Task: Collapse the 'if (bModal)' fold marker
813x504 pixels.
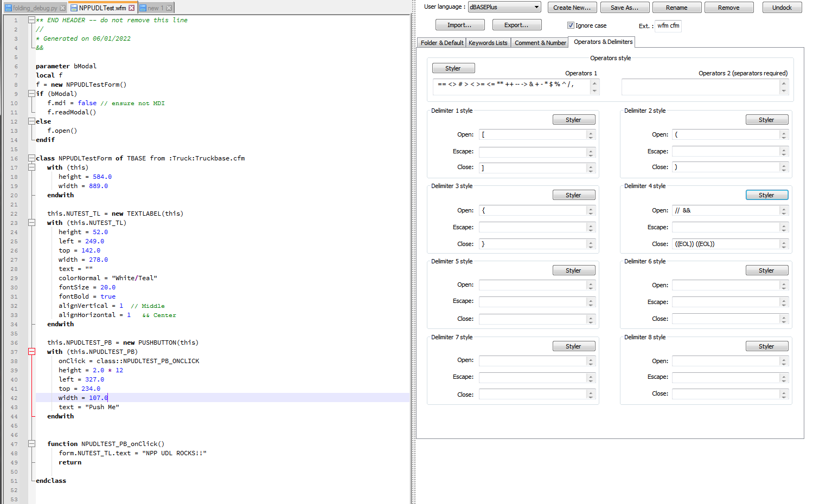Action: pyautogui.click(x=31, y=94)
